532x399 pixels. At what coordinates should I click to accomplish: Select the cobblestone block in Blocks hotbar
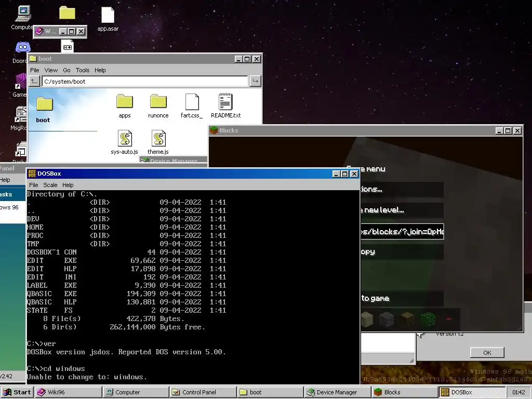386,320
